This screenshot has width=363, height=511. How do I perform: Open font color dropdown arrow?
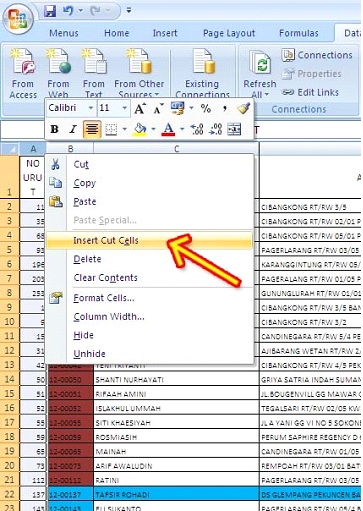point(182,129)
